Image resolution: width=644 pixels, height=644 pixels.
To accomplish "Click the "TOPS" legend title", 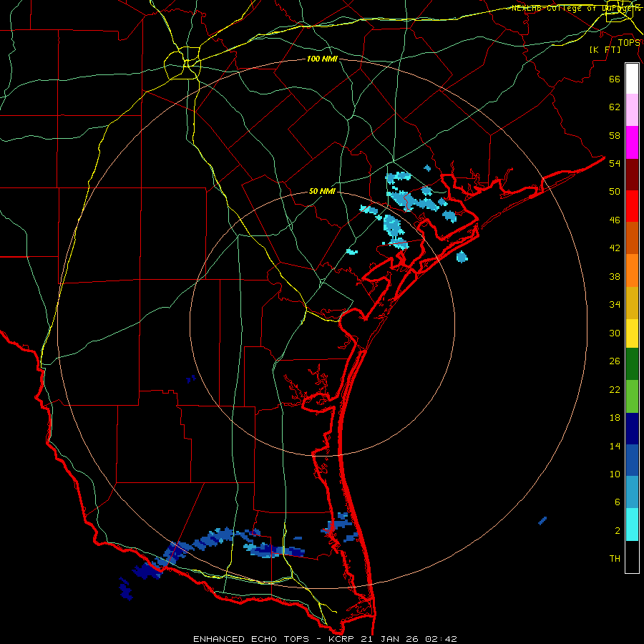I will point(629,42).
